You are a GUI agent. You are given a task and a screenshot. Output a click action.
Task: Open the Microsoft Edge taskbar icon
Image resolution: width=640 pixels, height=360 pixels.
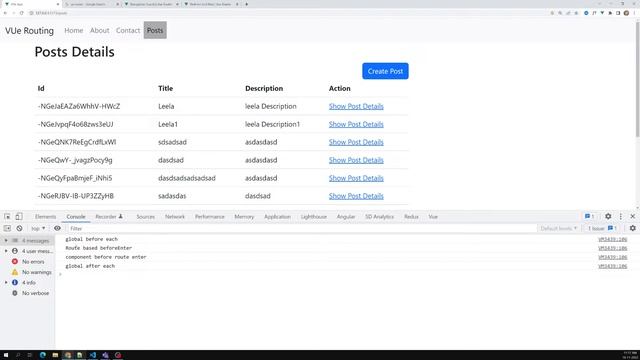coord(42,355)
